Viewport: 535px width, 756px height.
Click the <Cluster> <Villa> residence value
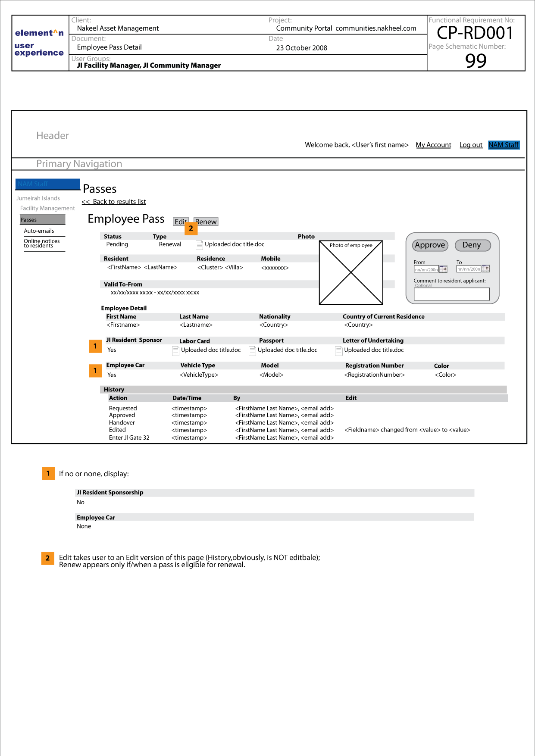click(x=220, y=267)
